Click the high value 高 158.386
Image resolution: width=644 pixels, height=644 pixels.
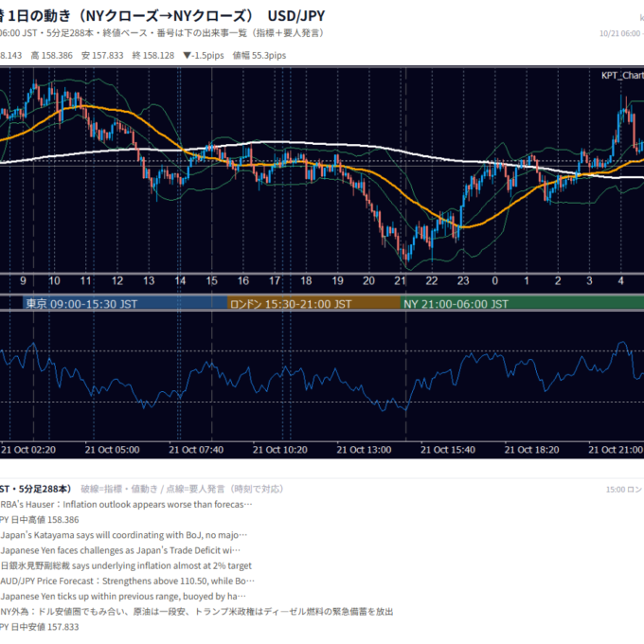tap(52, 56)
